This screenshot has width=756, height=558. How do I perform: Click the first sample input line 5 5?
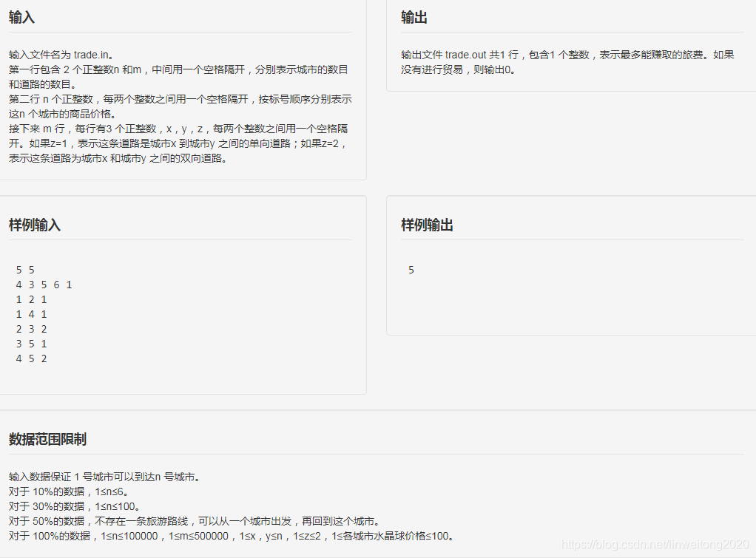24,269
